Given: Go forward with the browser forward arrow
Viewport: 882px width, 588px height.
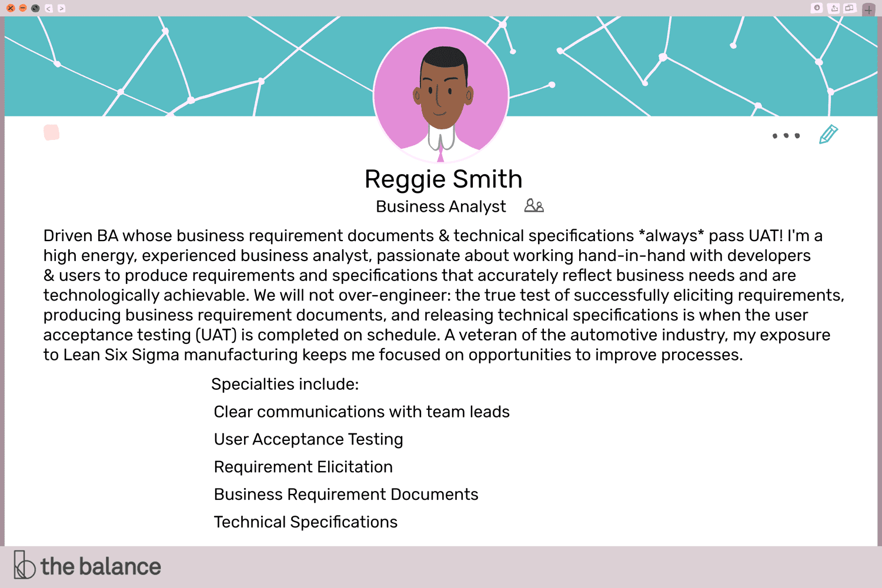Looking at the screenshot, I should (x=61, y=8).
